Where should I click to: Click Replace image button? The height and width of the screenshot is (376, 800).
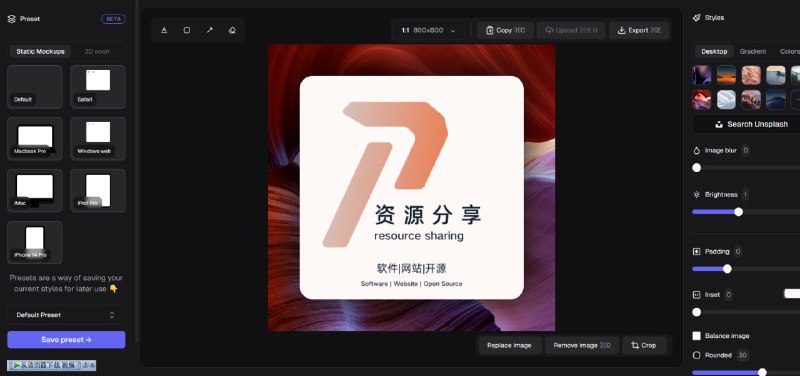[x=509, y=345]
